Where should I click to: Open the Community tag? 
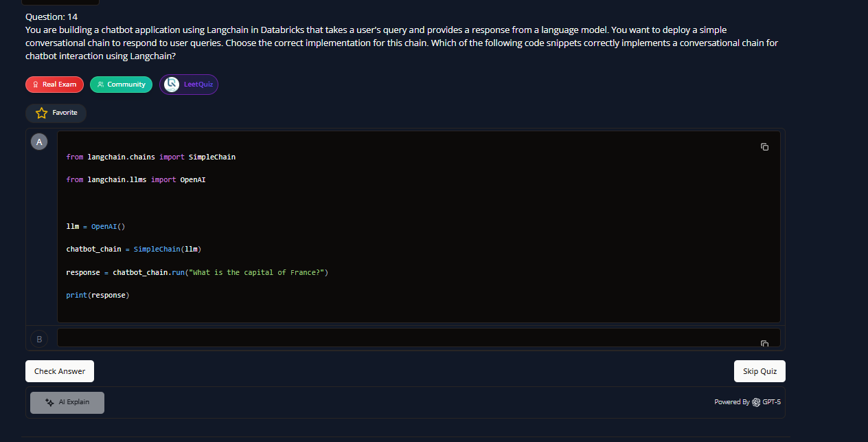121,85
